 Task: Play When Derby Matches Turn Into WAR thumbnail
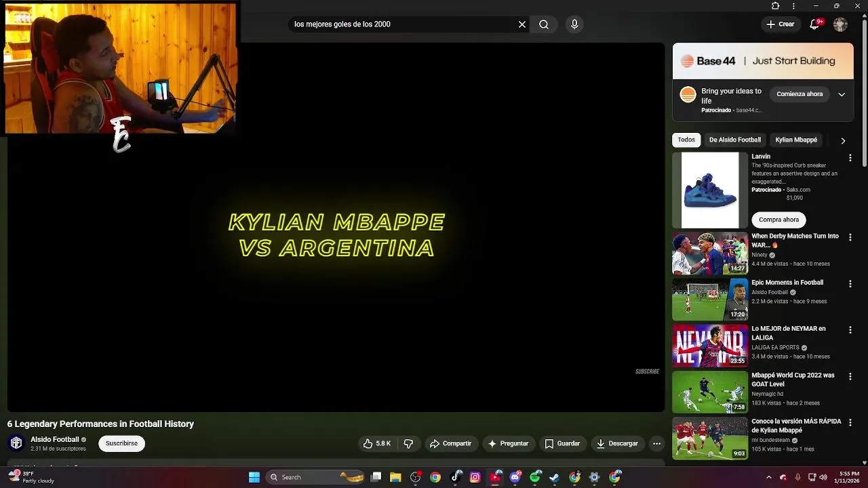710,253
